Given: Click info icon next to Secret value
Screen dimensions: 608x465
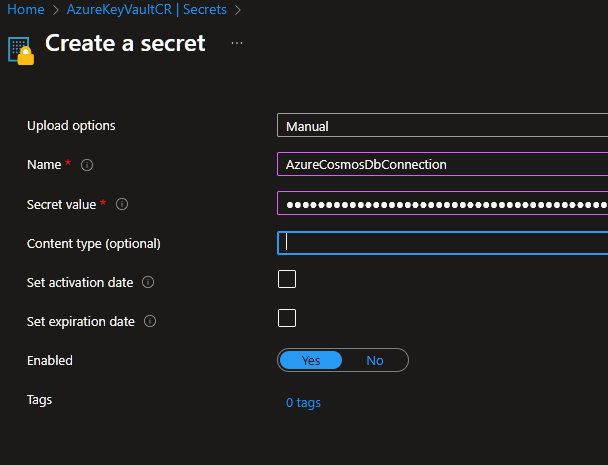Looking at the screenshot, I should [122, 204].
